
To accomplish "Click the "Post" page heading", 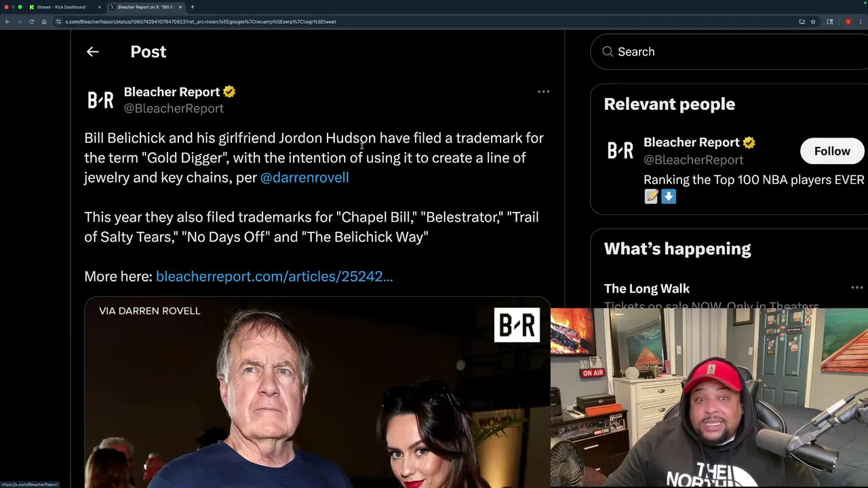I will coord(148,52).
